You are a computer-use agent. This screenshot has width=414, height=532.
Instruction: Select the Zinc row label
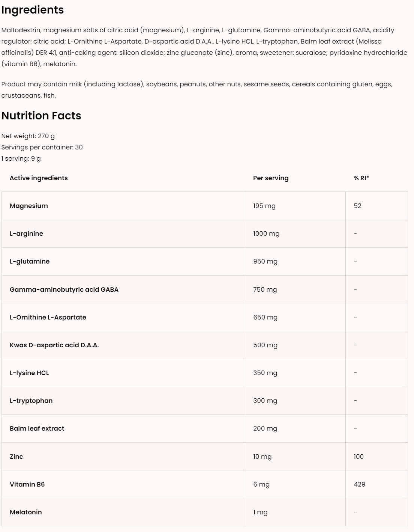(x=16, y=457)
